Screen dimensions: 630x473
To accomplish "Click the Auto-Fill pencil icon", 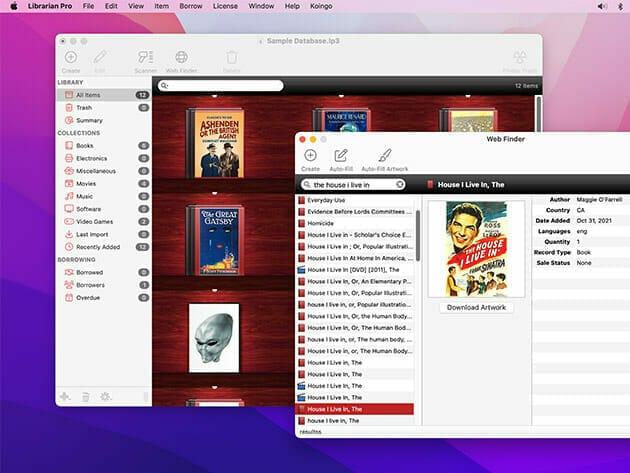I will pos(341,156).
